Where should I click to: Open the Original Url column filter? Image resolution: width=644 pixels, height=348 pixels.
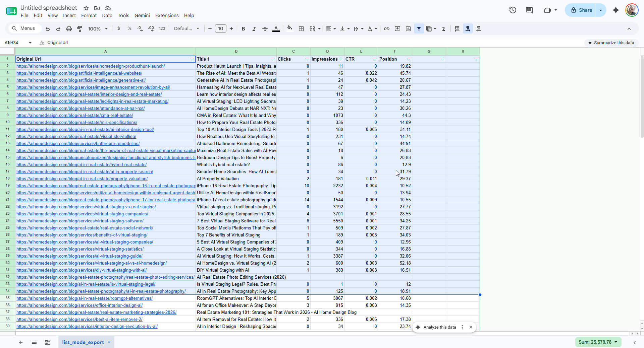(192, 59)
